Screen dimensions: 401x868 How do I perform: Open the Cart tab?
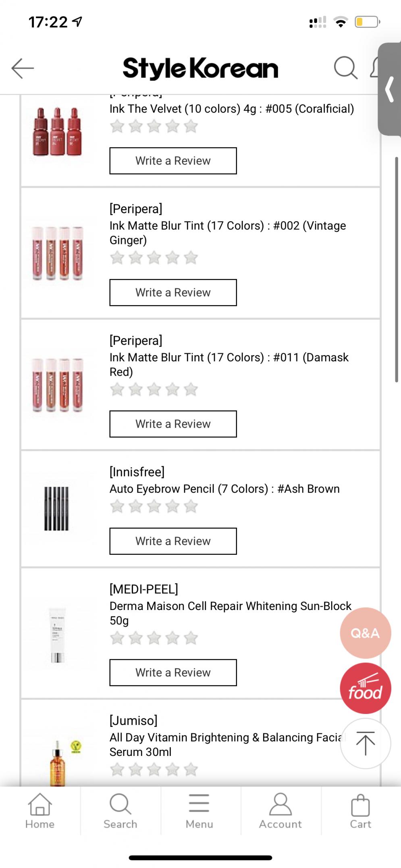[x=360, y=811]
